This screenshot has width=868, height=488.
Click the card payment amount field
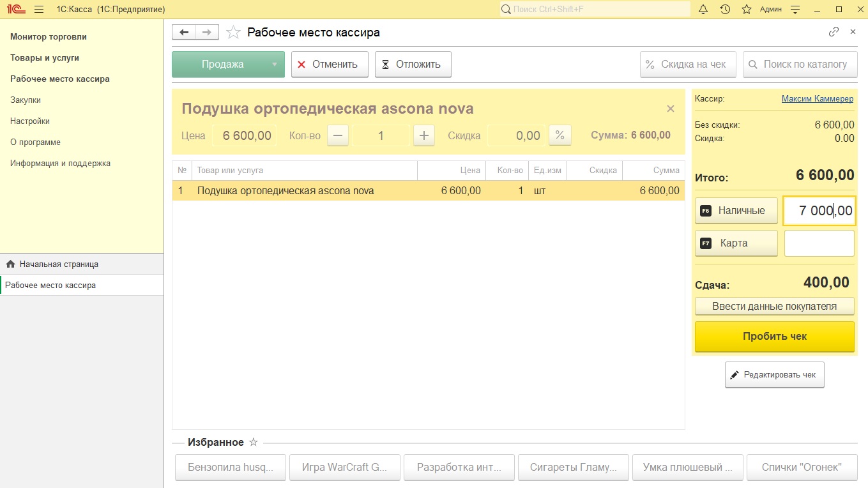[819, 243]
